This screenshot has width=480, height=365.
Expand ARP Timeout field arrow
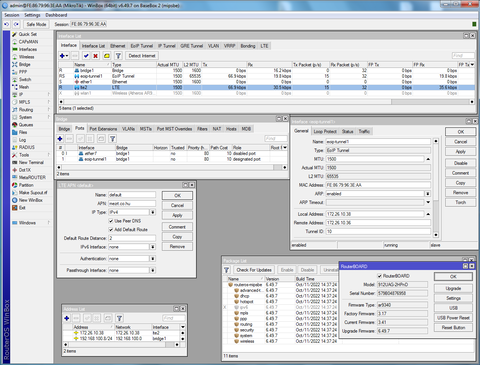pyautogui.click(x=428, y=202)
